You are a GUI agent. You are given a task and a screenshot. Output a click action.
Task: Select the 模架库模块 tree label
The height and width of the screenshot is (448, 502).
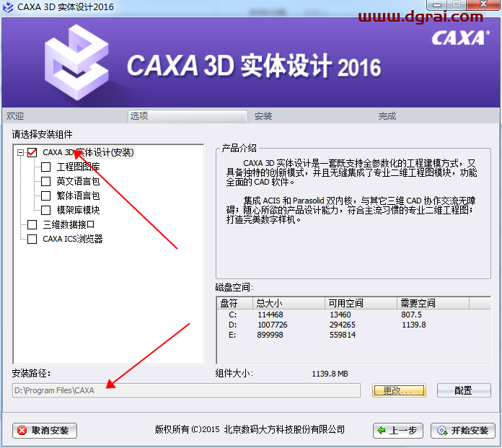coord(78,210)
